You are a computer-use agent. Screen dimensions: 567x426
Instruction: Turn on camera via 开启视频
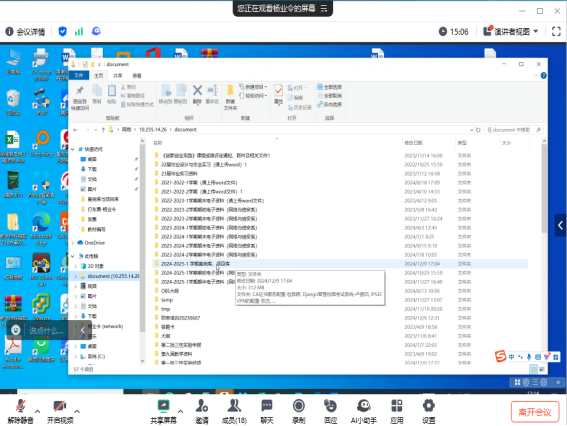(x=60, y=412)
